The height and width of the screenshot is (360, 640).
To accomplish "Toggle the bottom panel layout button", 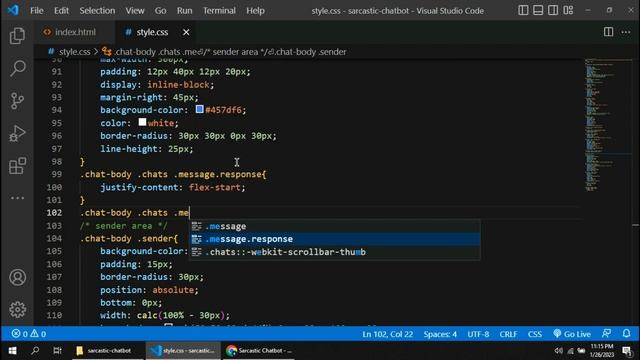I will [538, 10].
